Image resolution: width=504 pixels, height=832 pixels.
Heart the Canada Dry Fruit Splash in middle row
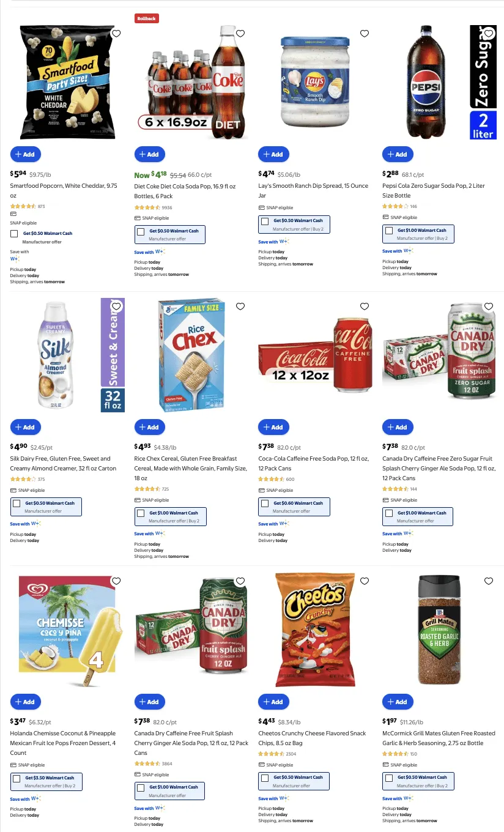488,306
